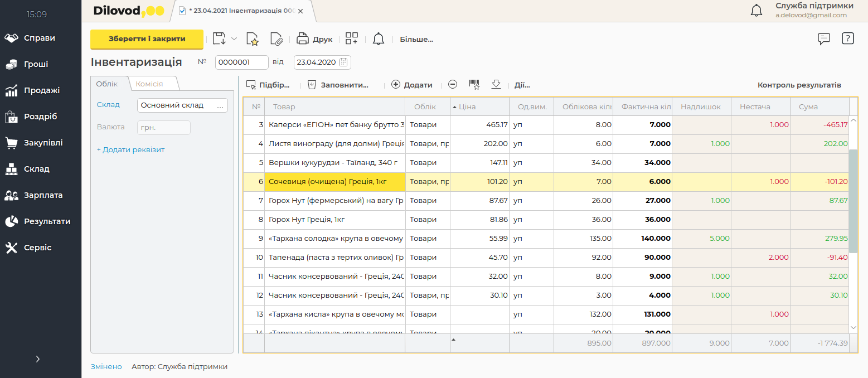Click the table vertical scrollbar

(x=854, y=201)
